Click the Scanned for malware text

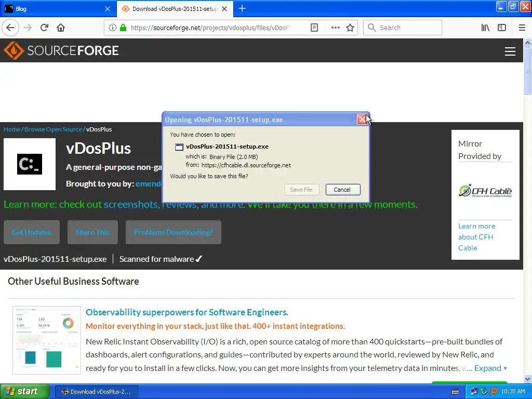click(x=161, y=259)
